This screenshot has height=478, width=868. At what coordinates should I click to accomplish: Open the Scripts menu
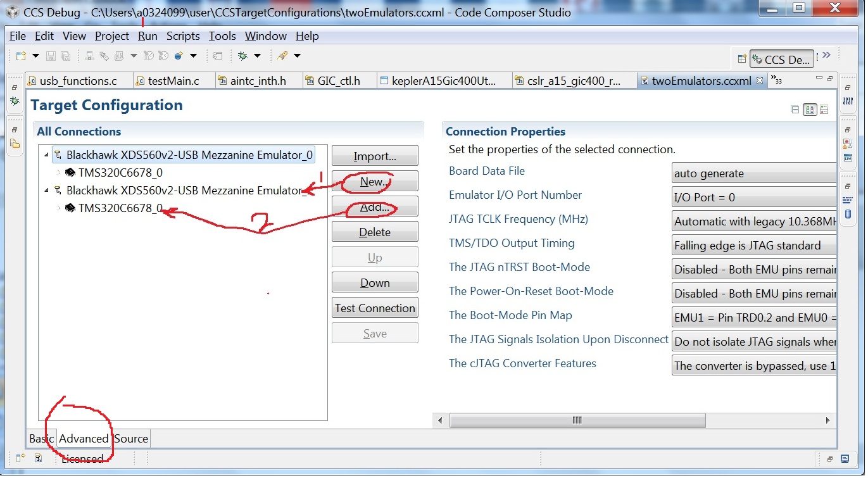(x=183, y=36)
